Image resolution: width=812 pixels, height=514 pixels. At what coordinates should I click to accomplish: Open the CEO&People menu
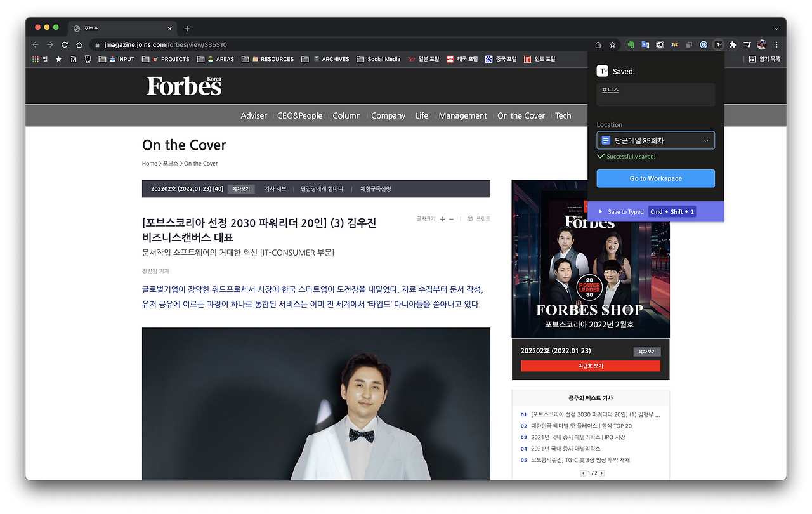[299, 115]
